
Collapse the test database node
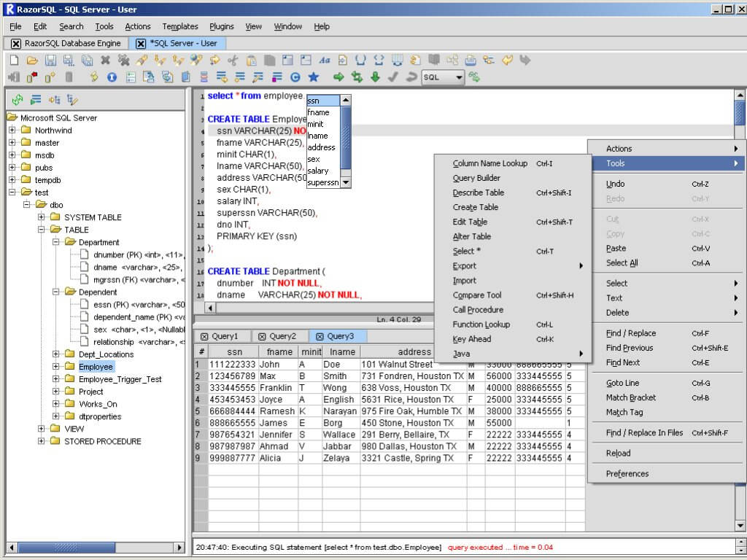(x=12, y=192)
